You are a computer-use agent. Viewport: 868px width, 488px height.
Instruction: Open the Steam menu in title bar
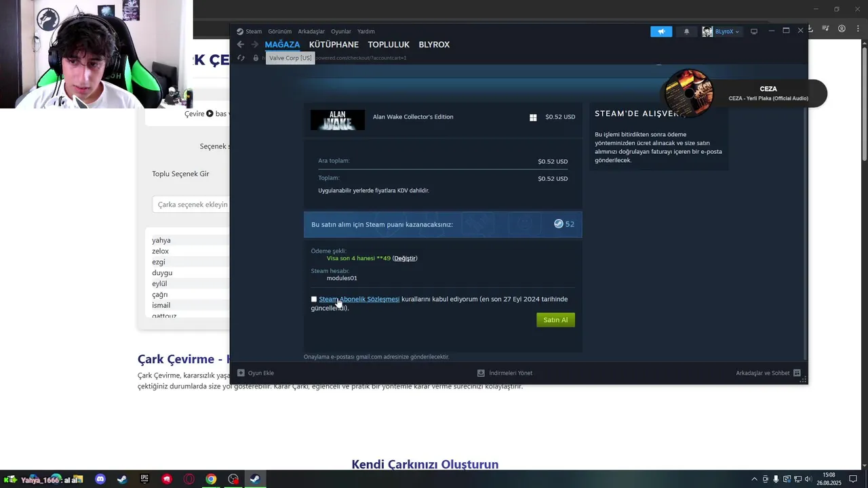pos(249,31)
